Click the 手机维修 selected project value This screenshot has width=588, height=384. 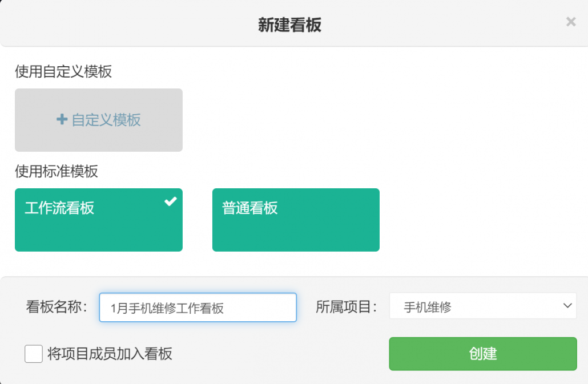428,307
